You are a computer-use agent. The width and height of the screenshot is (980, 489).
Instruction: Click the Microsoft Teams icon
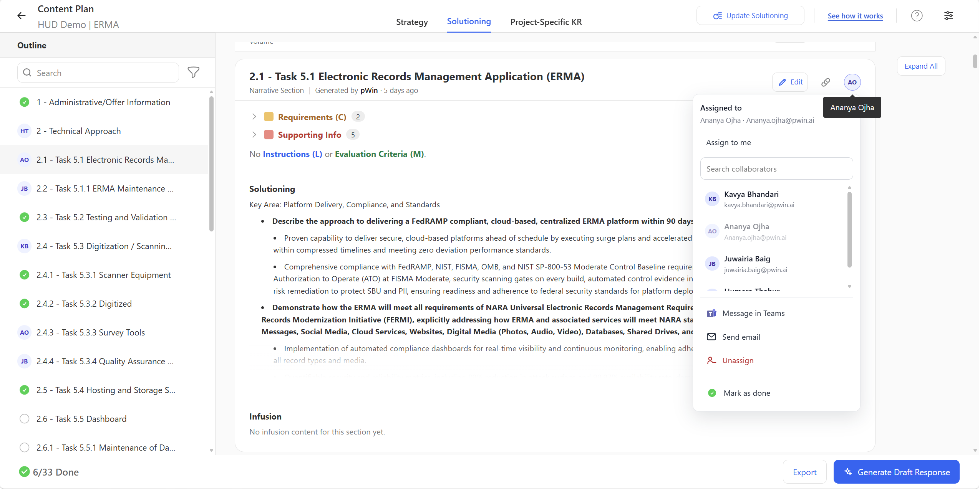point(711,313)
